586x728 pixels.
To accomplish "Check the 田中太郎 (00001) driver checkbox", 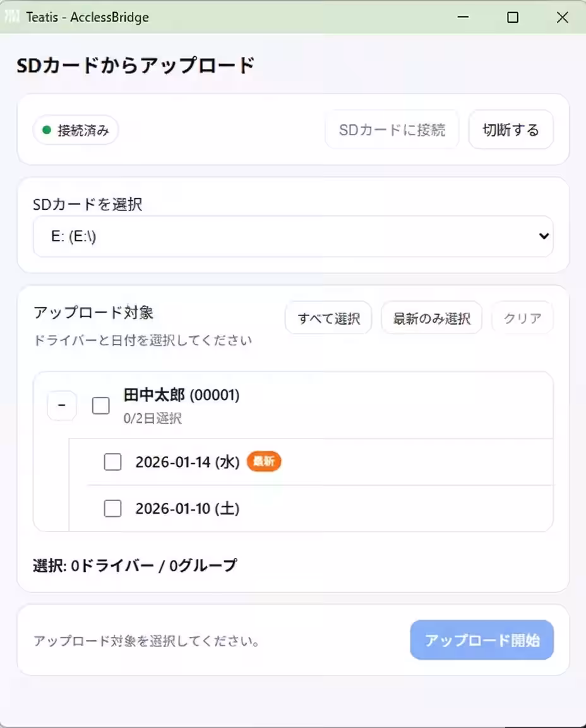I will point(100,405).
